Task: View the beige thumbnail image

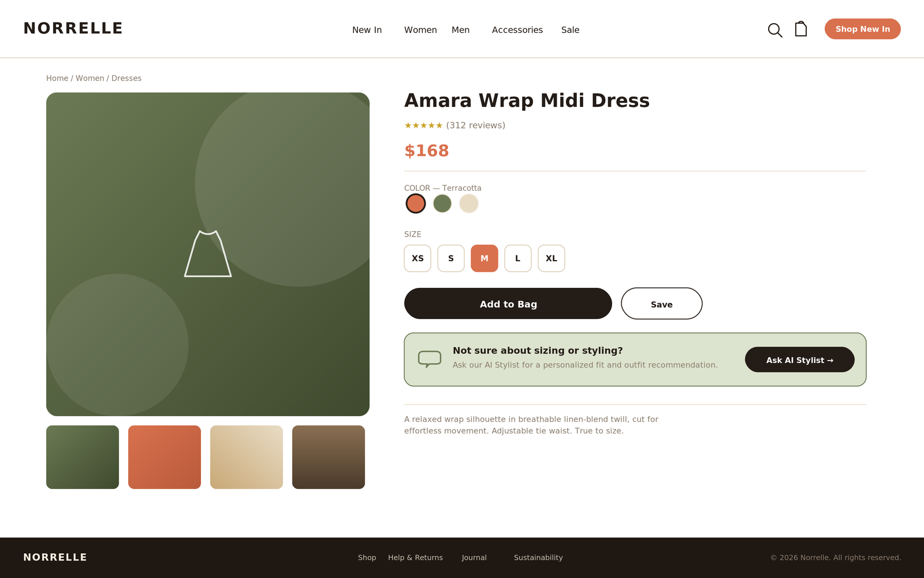Action: [247, 457]
